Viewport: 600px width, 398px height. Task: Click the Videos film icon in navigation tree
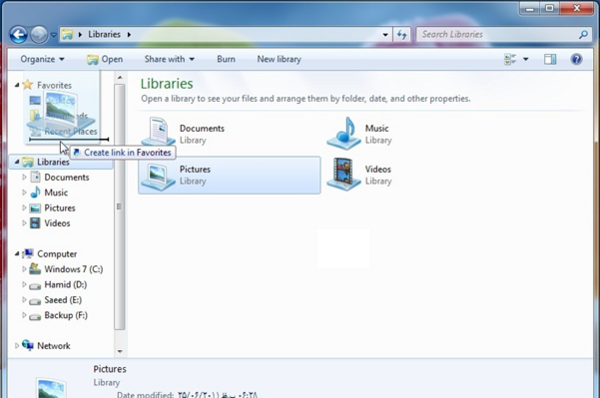[x=35, y=223]
